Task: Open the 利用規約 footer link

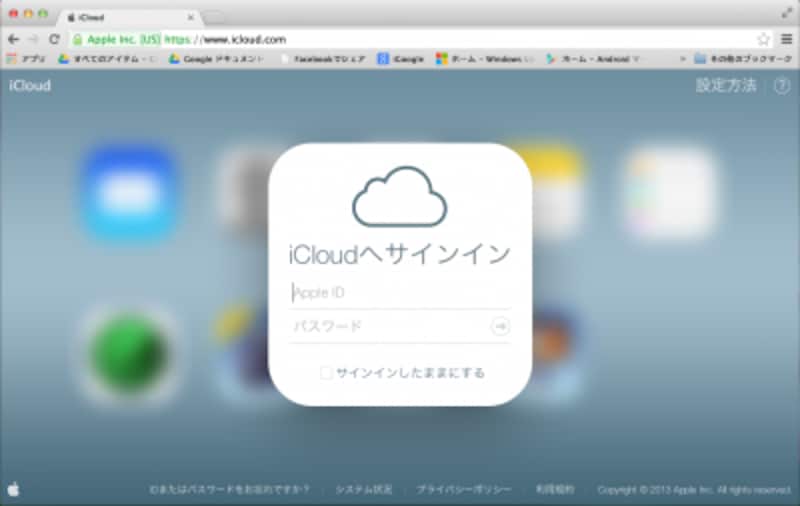Action: tap(555, 489)
